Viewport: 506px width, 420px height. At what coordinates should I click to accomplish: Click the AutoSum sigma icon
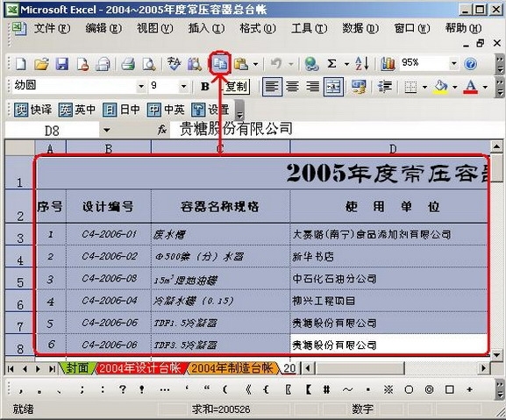332,63
